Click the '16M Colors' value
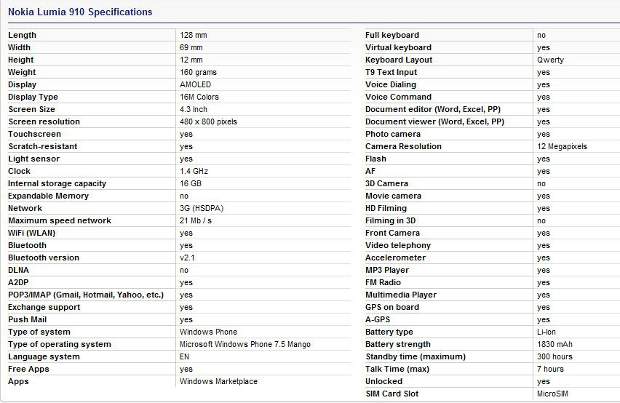620x403 pixels. [199, 97]
